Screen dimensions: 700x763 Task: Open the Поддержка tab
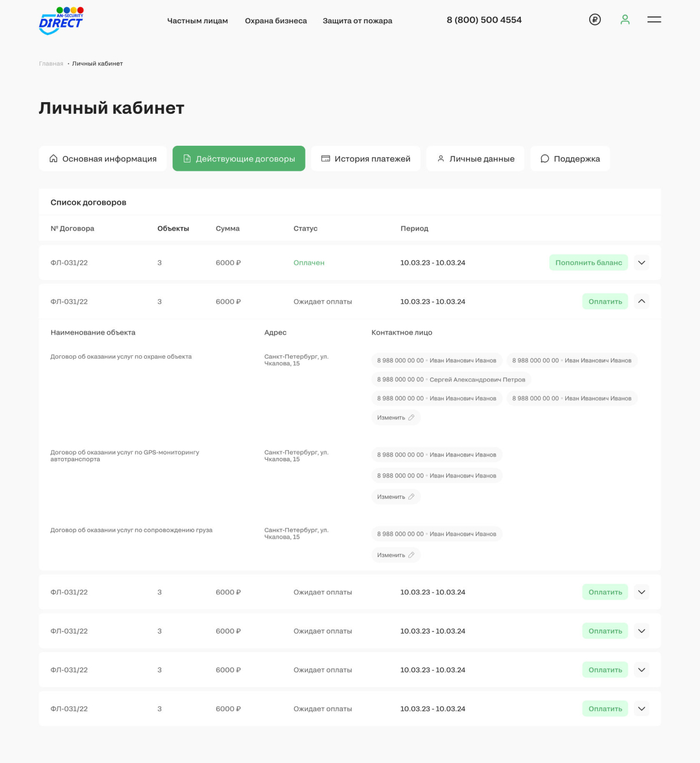(570, 159)
